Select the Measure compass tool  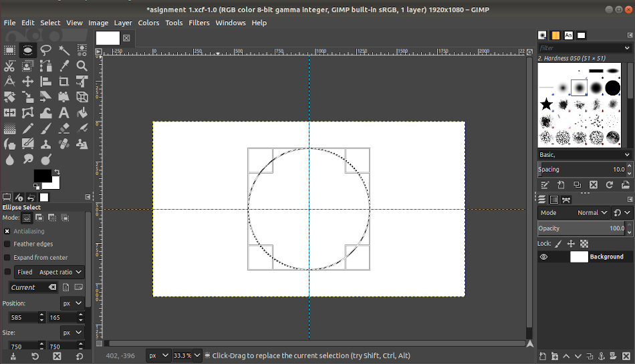tap(10, 81)
